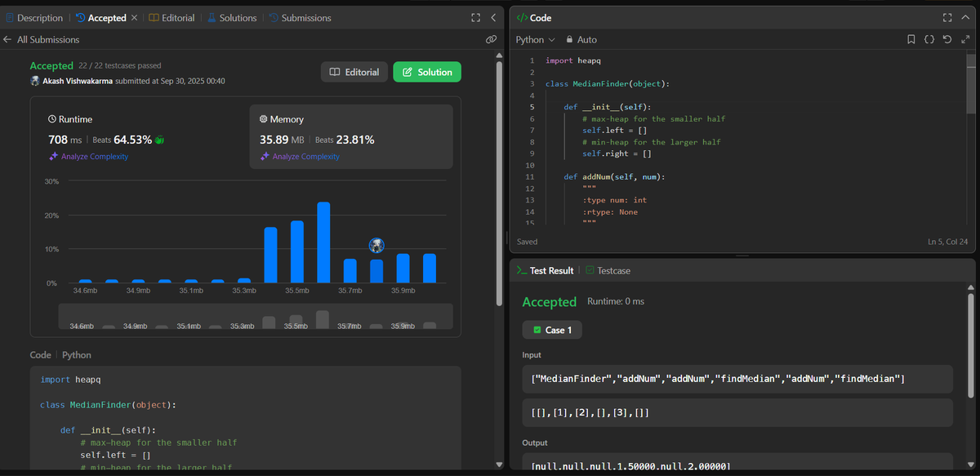
Task: Click 'class MedianFinder(object):' in editor
Action: (x=608, y=84)
